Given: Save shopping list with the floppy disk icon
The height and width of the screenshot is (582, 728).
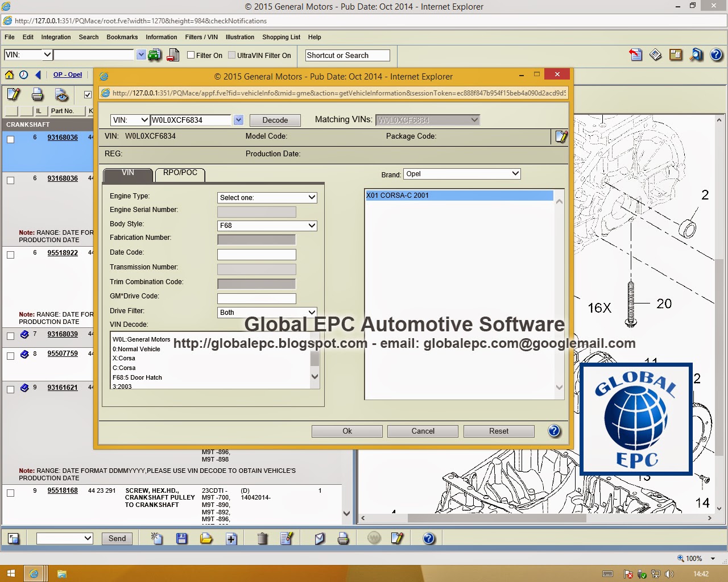Looking at the screenshot, I should coord(182,538).
